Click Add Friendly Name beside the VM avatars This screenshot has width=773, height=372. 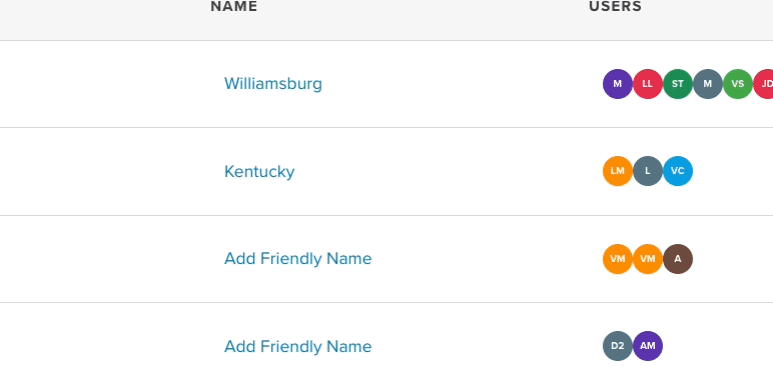pos(298,258)
